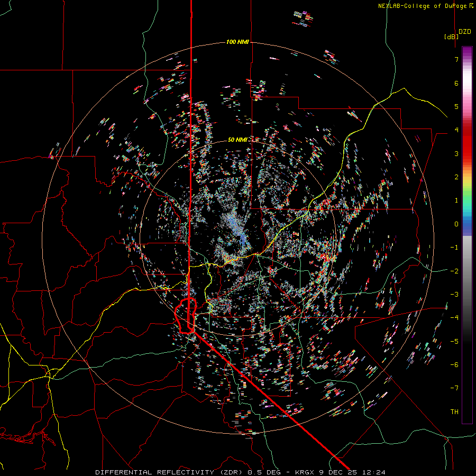Click the -6 value on the color scale

454,365
